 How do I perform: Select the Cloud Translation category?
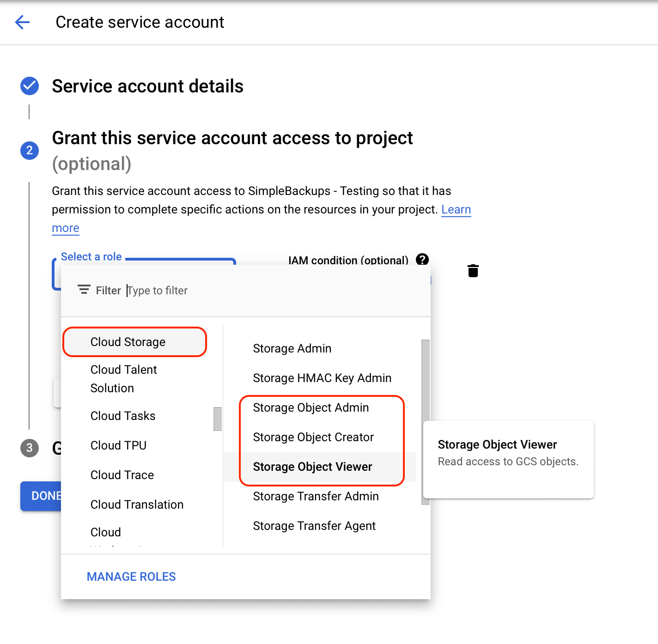(x=137, y=504)
